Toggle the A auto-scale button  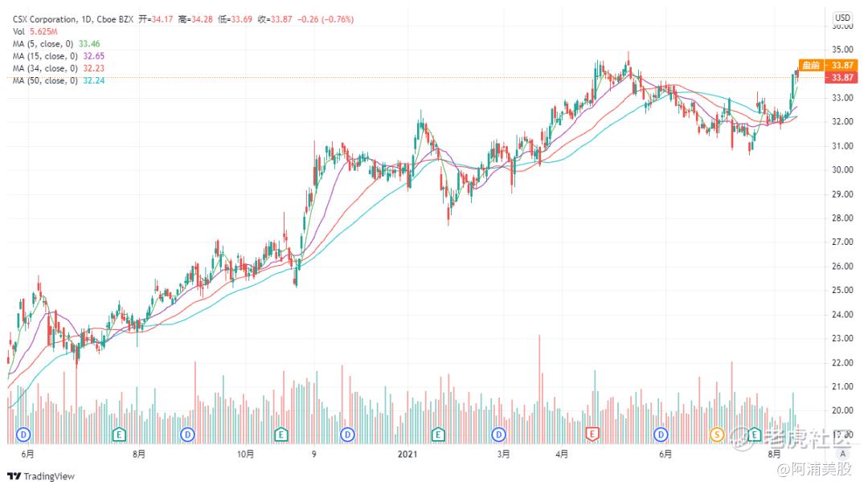tap(843, 454)
